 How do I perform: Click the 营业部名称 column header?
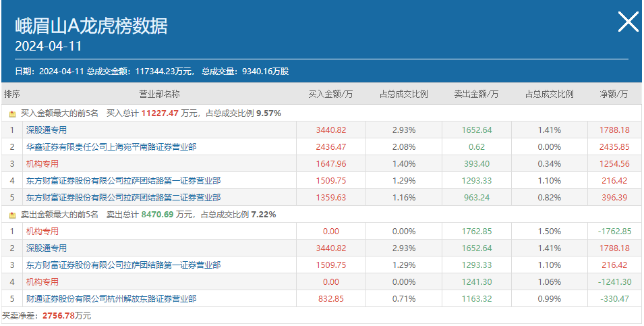pyautogui.click(x=159, y=94)
